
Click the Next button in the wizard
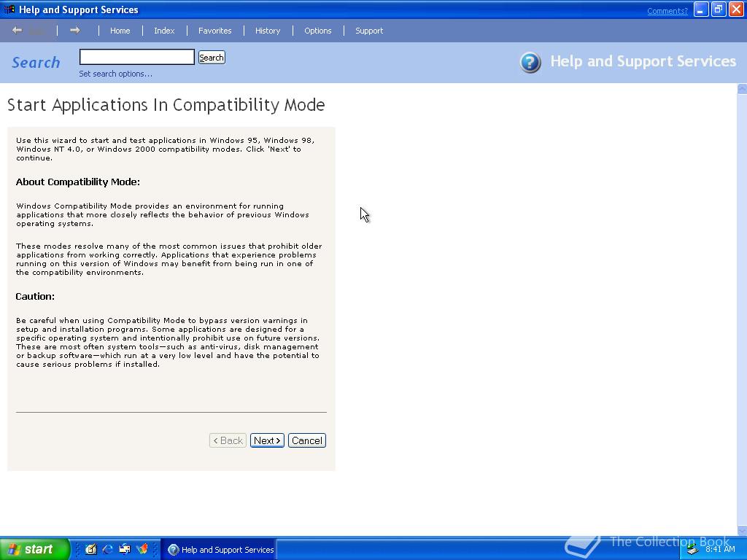tap(267, 440)
